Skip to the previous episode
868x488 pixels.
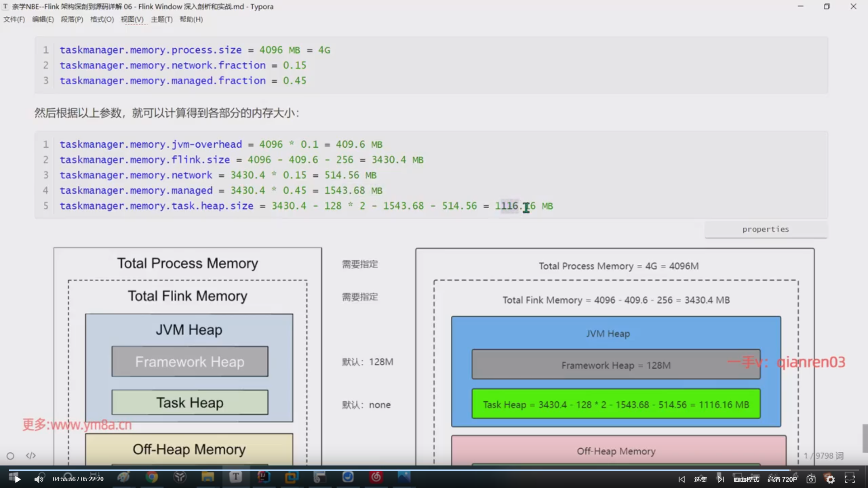[682, 479]
